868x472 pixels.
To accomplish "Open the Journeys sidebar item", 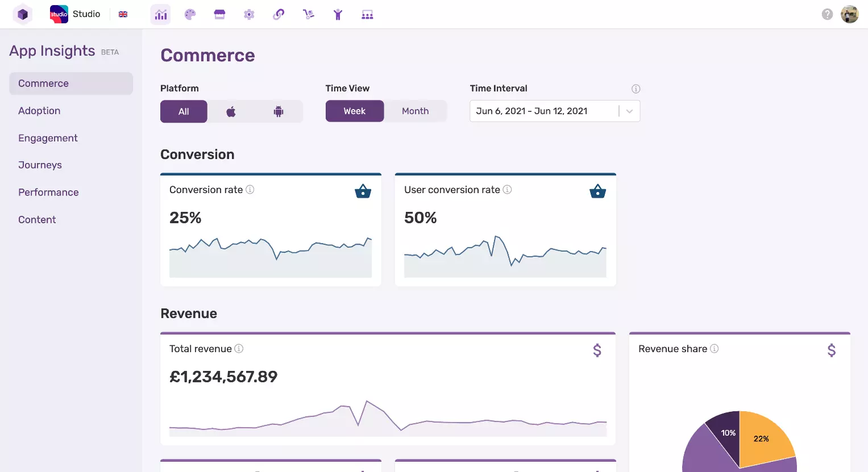I will [40, 165].
